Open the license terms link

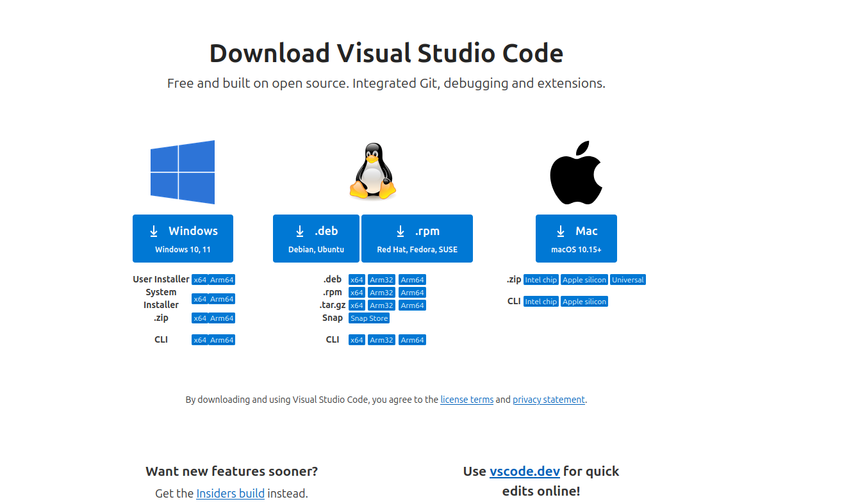click(x=467, y=400)
